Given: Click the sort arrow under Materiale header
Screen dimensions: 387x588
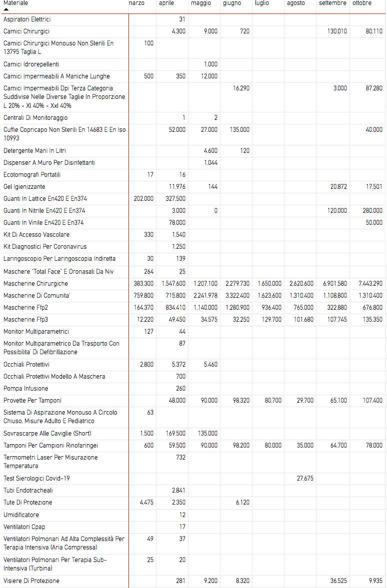Looking at the screenshot, I should tap(6, 9).
